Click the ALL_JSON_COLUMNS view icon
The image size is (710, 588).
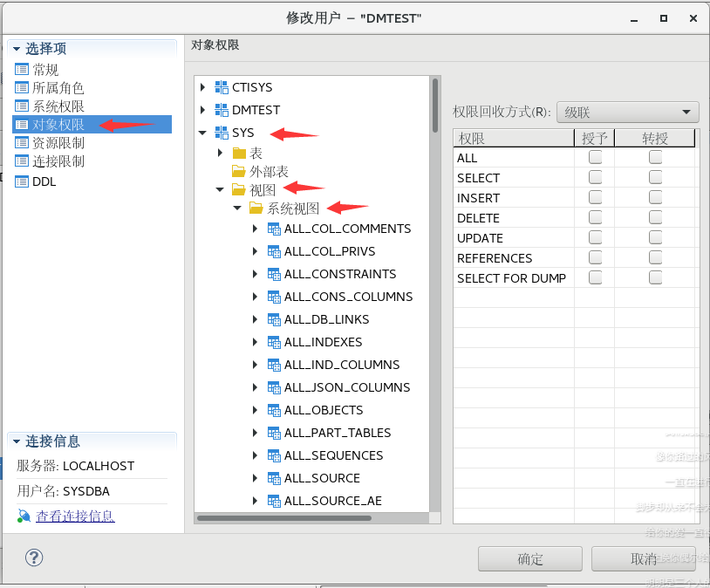274,387
